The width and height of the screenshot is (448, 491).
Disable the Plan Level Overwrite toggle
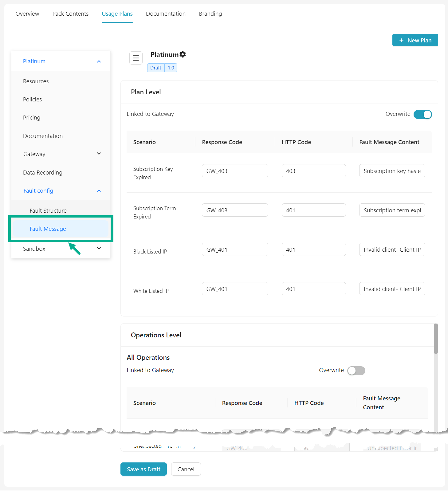tap(422, 114)
